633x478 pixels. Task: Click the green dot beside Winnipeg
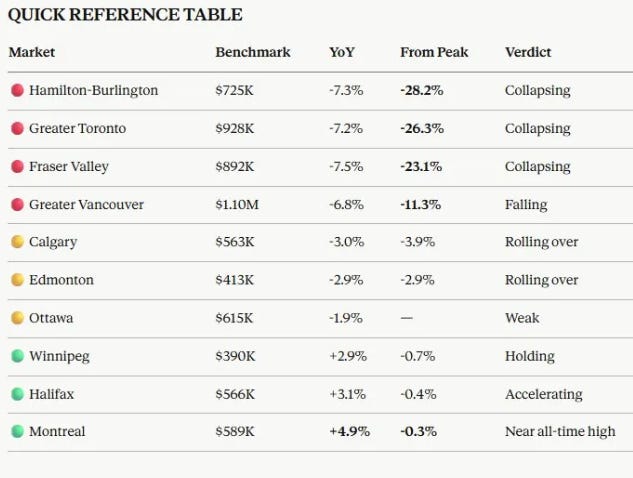17,356
